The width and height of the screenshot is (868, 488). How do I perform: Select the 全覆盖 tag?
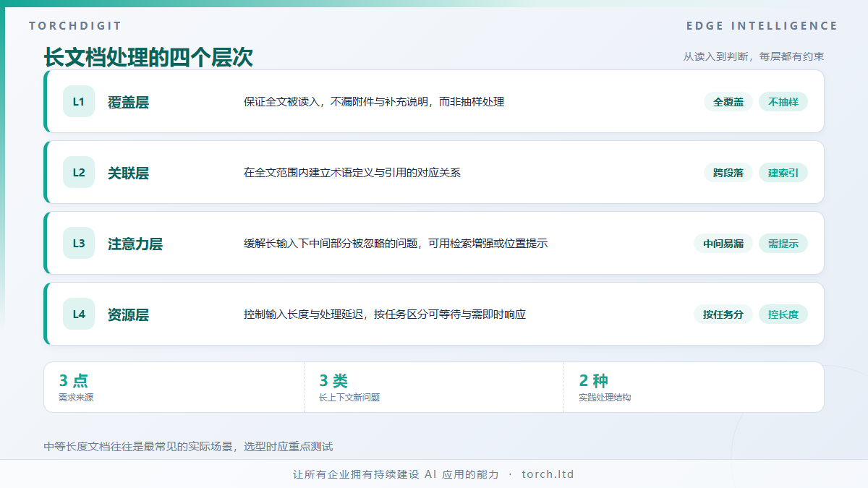728,102
